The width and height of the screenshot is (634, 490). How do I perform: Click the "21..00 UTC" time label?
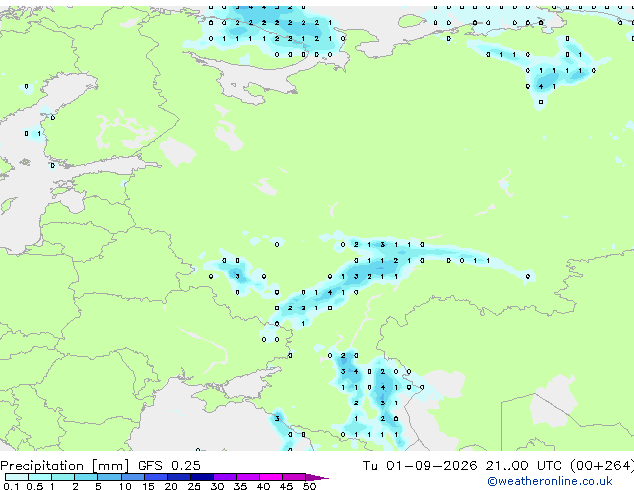[x=523, y=465]
